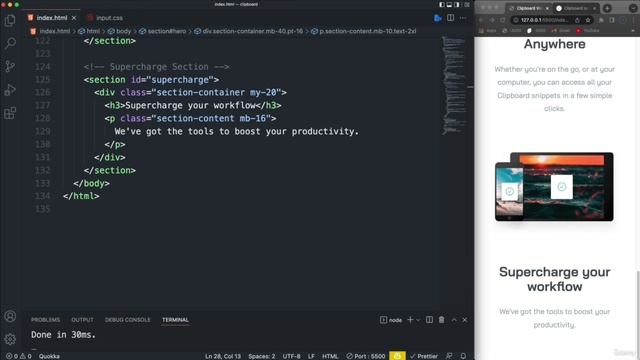The image size is (640, 360).
Task: Bookmark the page with star icon
Action: (588, 20)
